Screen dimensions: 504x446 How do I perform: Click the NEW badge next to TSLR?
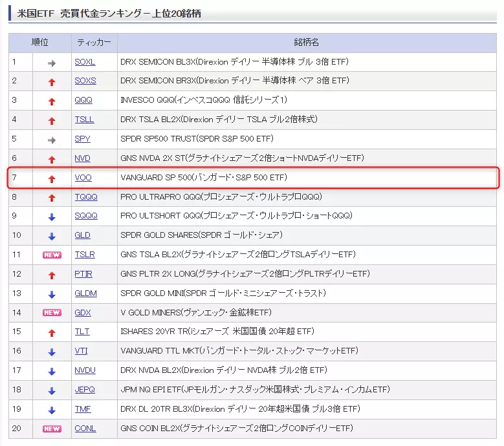click(52, 255)
